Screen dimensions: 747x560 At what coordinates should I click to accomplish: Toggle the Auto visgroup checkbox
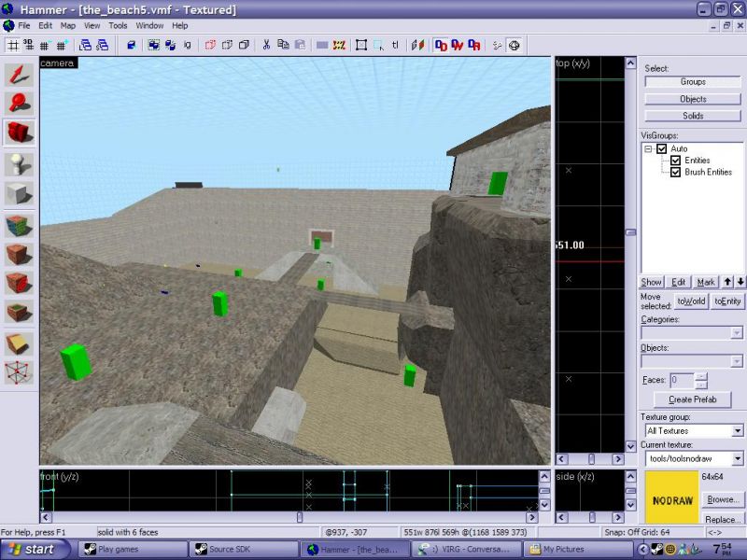tap(662, 149)
